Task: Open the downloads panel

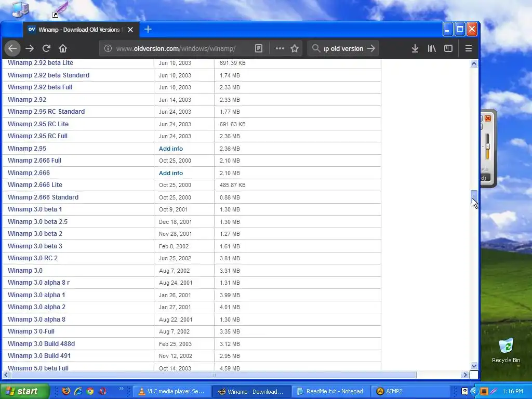Action: point(415,48)
